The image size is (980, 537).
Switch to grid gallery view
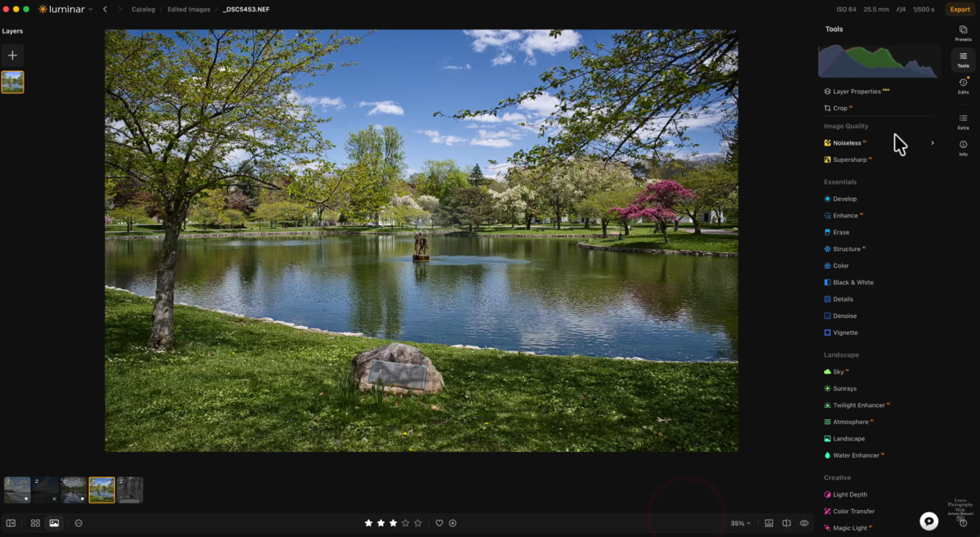point(35,523)
